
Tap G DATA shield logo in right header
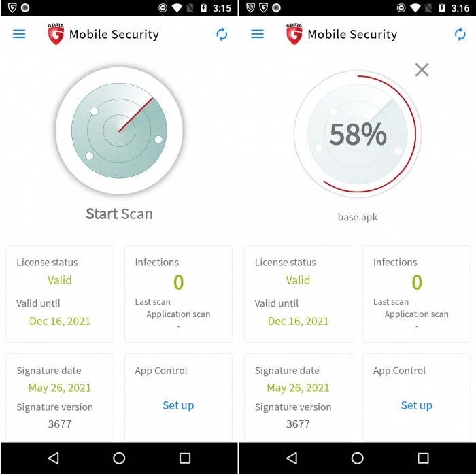coord(294,34)
